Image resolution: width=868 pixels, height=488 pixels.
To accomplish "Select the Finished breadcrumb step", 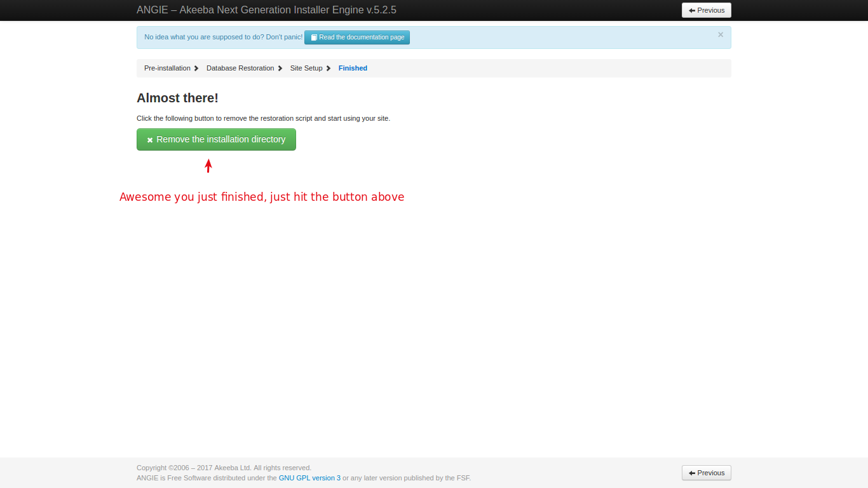I will (353, 68).
